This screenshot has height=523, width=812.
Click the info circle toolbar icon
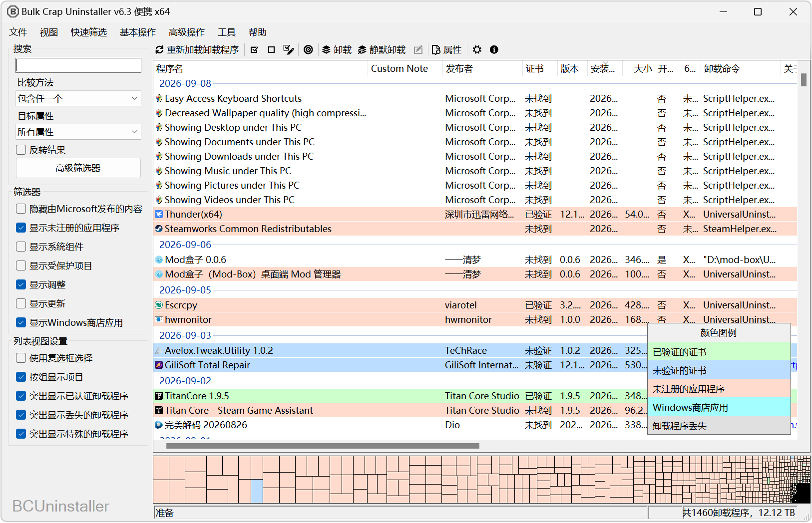(494, 50)
